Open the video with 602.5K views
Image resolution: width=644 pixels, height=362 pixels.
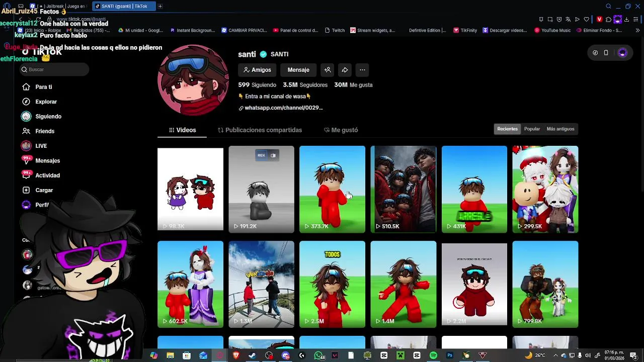click(x=190, y=285)
